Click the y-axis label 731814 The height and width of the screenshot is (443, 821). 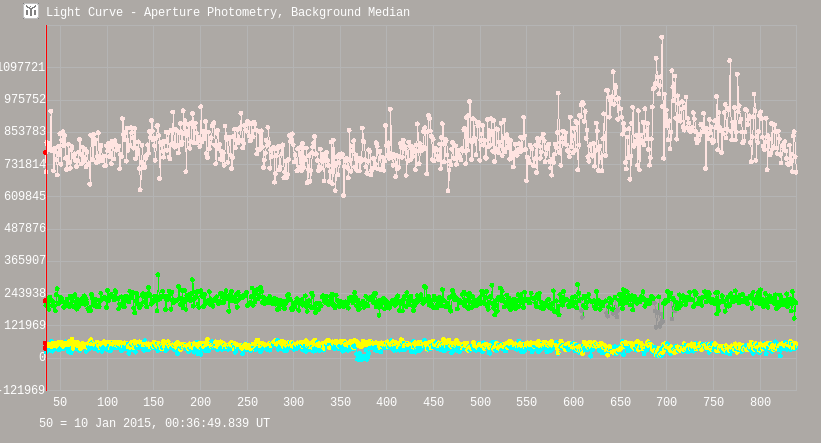click(25, 164)
